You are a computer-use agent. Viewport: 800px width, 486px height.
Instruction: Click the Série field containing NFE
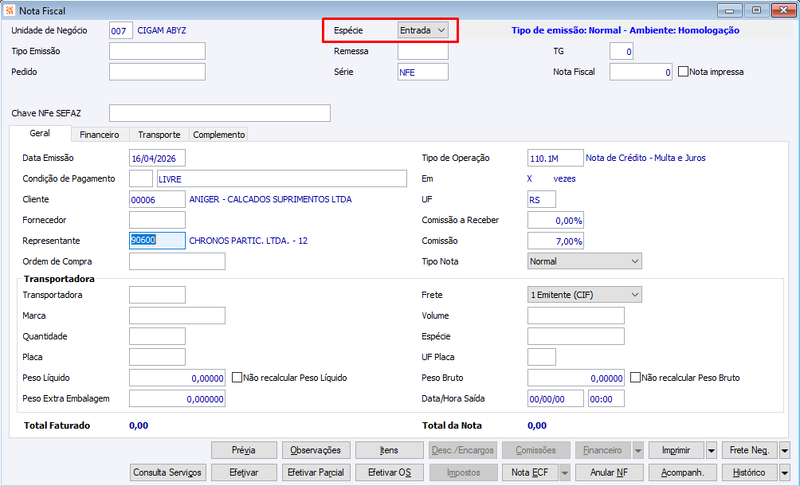point(423,72)
